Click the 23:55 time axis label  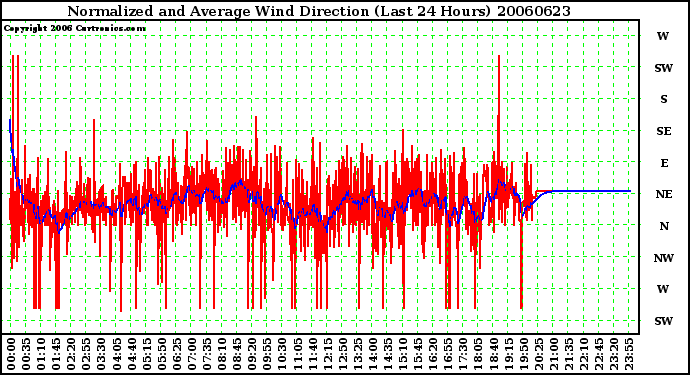[629, 354]
